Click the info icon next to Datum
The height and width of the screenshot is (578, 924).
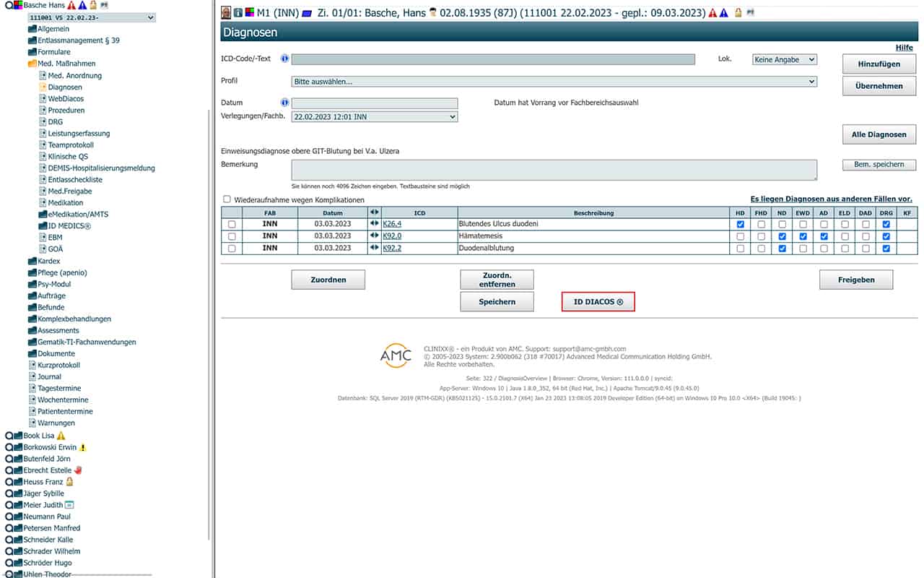point(284,103)
